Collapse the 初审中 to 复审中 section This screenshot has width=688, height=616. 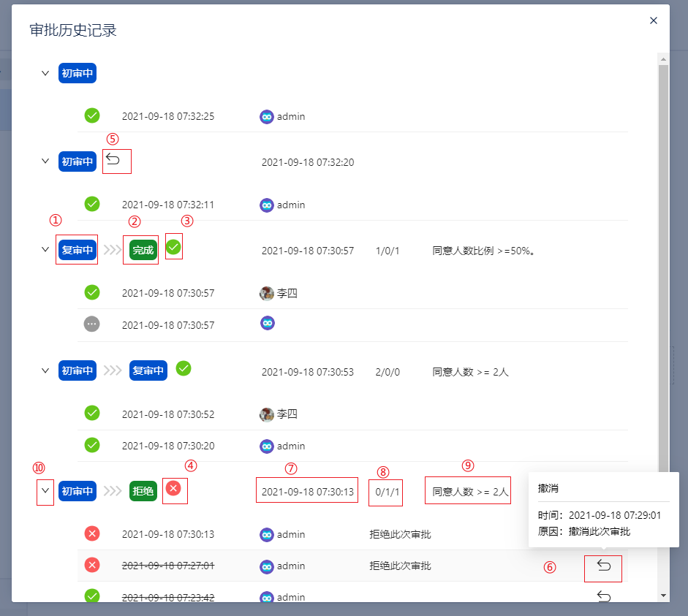pos(45,370)
